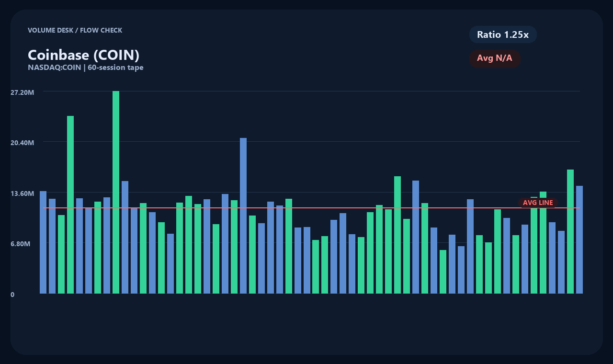The width and height of the screenshot is (613, 364).
Task: Click the Ratio 1.25x badge
Action: [503, 34]
